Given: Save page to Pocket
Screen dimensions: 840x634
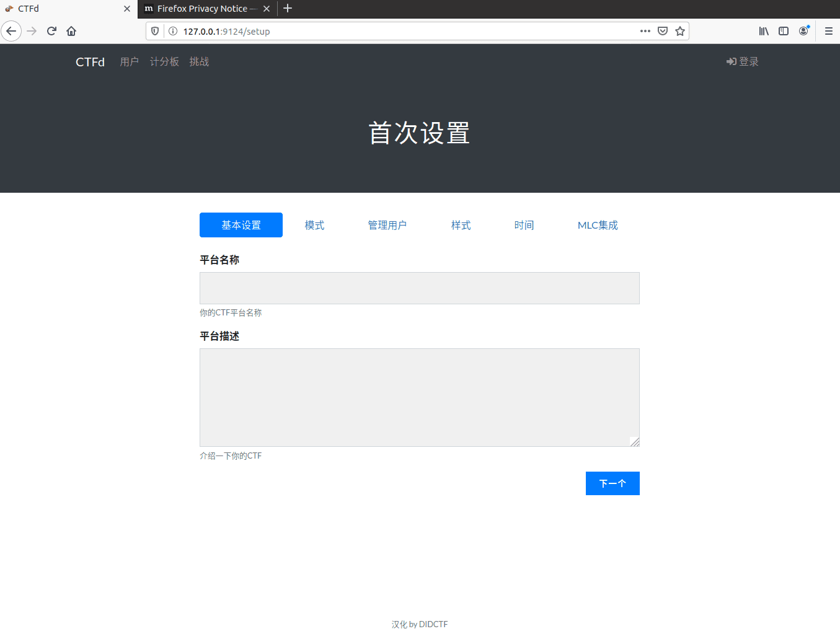Looking at the screenshot, I should coord(663,31).
